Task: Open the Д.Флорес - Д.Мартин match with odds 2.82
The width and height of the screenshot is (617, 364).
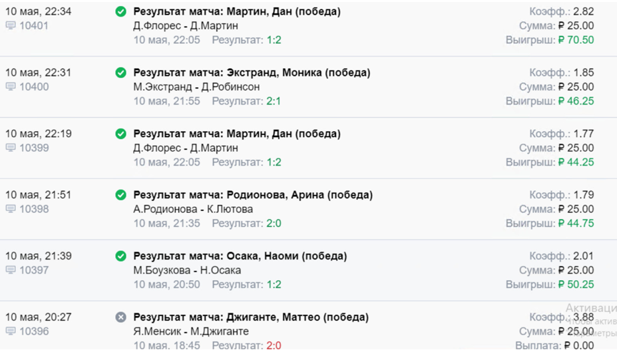Action: [185, 25]
